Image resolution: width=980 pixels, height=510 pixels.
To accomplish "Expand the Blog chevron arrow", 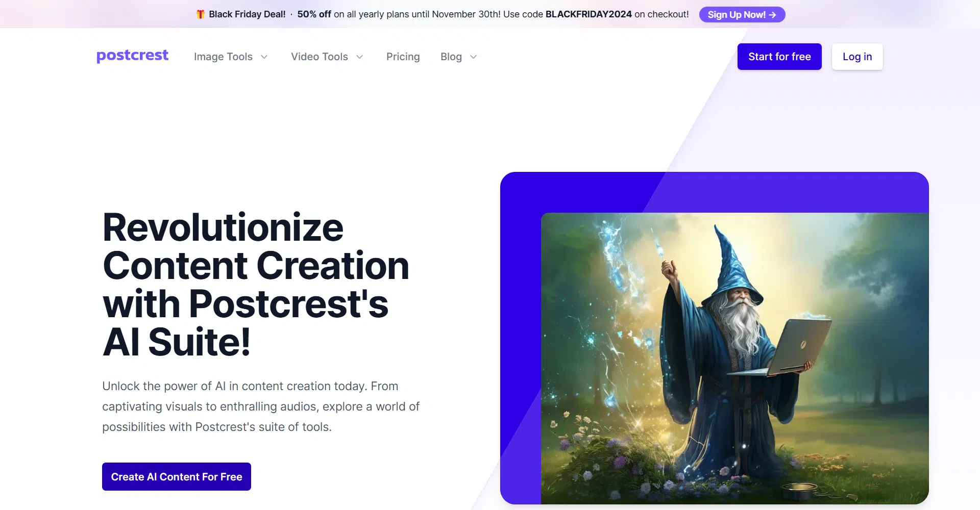I will 473,57.
